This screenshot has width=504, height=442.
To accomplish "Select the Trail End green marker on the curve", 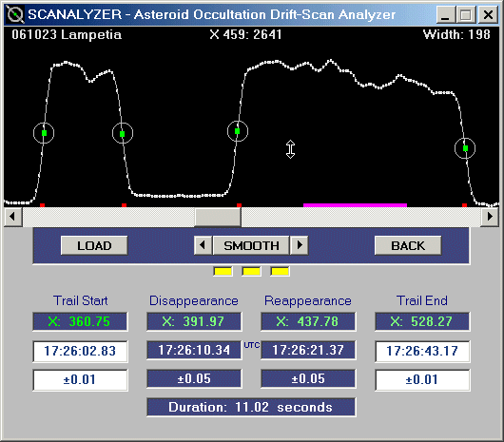I will (x=465, y=148).
